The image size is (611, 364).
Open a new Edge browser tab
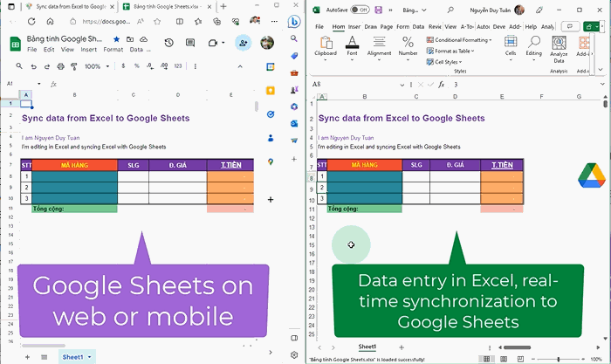223,7
